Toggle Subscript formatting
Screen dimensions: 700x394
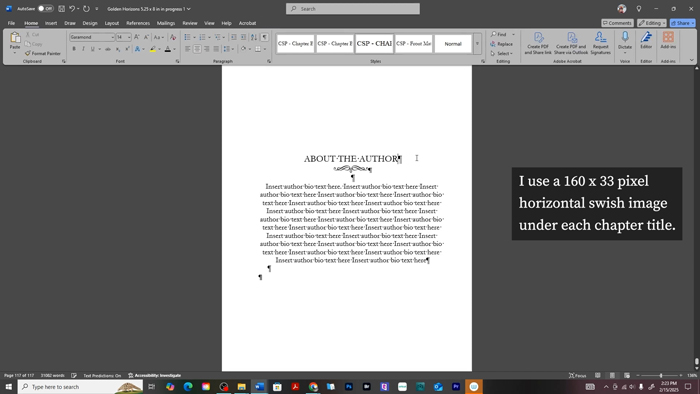tap(118, 49)
